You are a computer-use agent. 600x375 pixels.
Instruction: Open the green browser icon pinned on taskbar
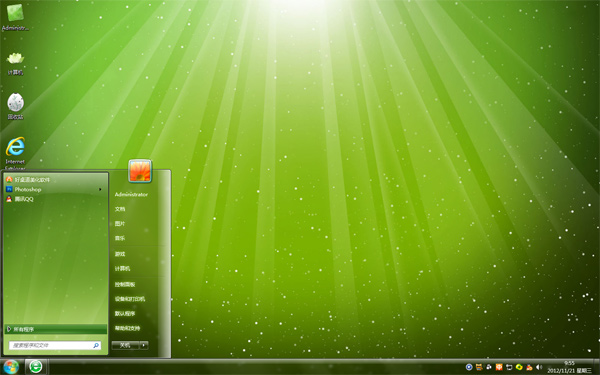tap(36, 367)
